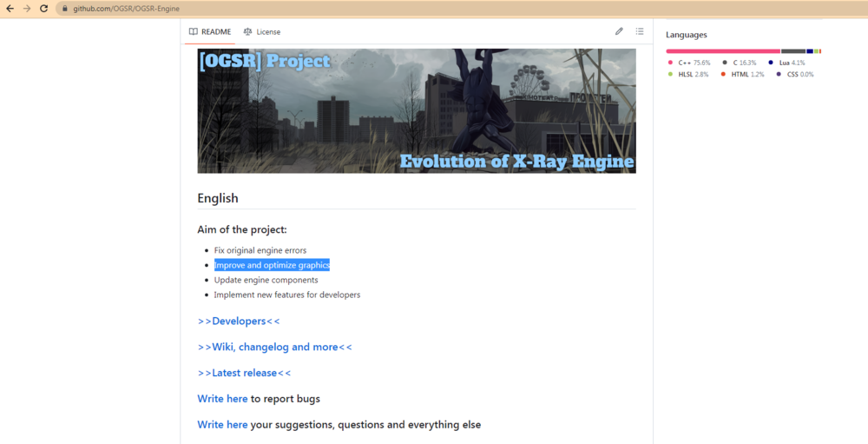The image size is (868, 444).
Task: Open the README tab
Action: point(210,31)
